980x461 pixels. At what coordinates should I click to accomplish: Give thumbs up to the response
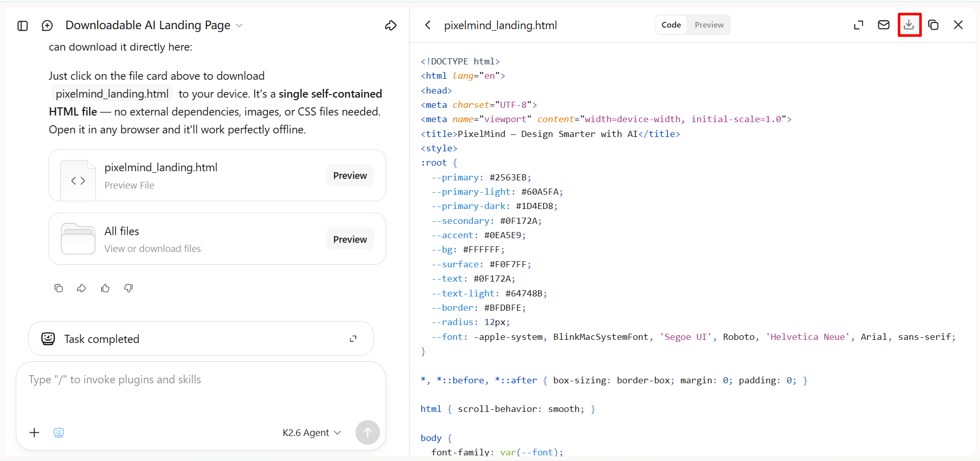tap(105, 288)
